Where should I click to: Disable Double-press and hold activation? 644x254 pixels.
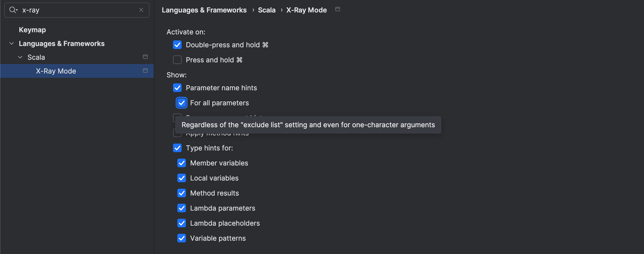tap(177, 45)
